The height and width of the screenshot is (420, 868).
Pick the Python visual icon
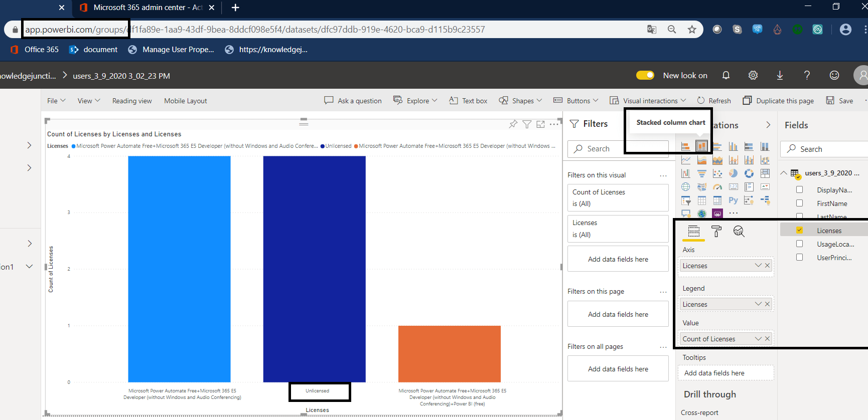click(x=733, y=200)
